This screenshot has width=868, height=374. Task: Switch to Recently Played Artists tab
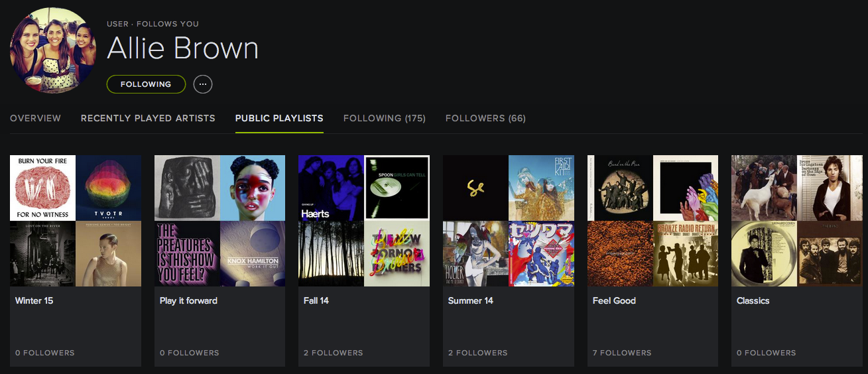pos(148,118)
